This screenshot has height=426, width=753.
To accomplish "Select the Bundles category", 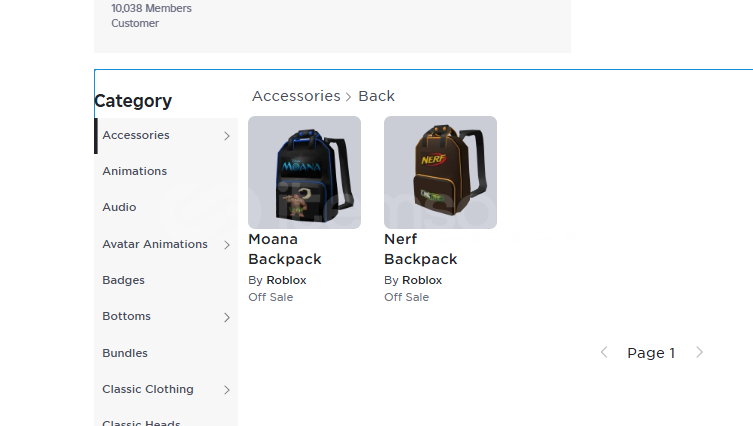I will click(x=125, y=353).
